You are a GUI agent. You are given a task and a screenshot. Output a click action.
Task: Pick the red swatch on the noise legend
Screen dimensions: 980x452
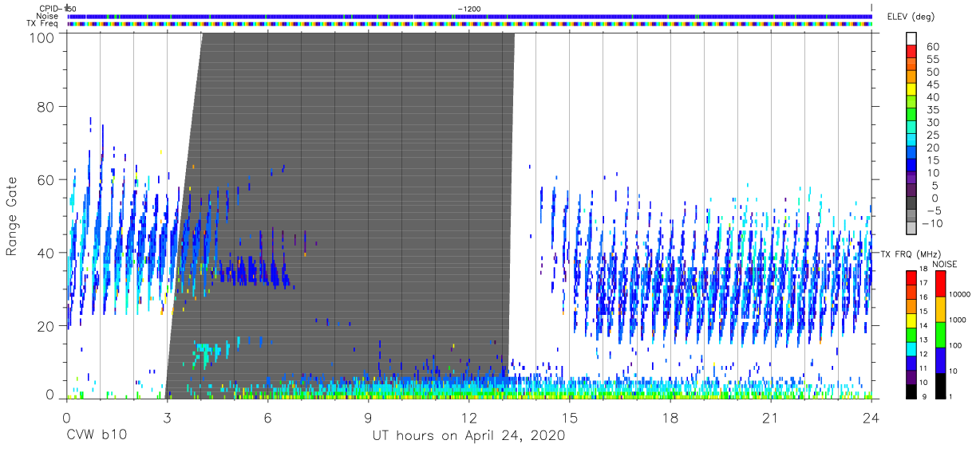[x=940, y=283]
